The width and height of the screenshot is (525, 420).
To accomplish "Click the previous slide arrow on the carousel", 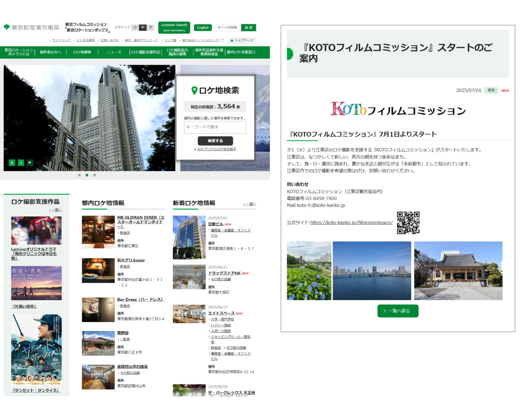I will click(12, 162).
